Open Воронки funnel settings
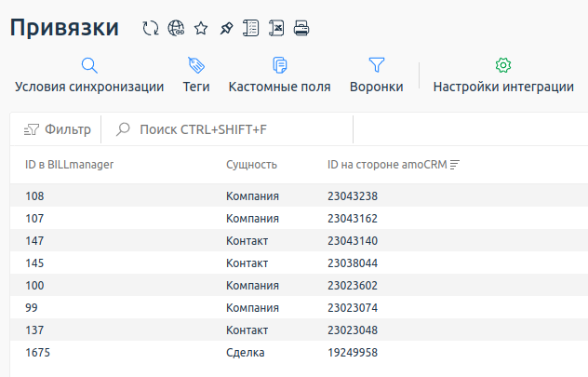Viewport: 588px width, 377px height. (376, 75)
